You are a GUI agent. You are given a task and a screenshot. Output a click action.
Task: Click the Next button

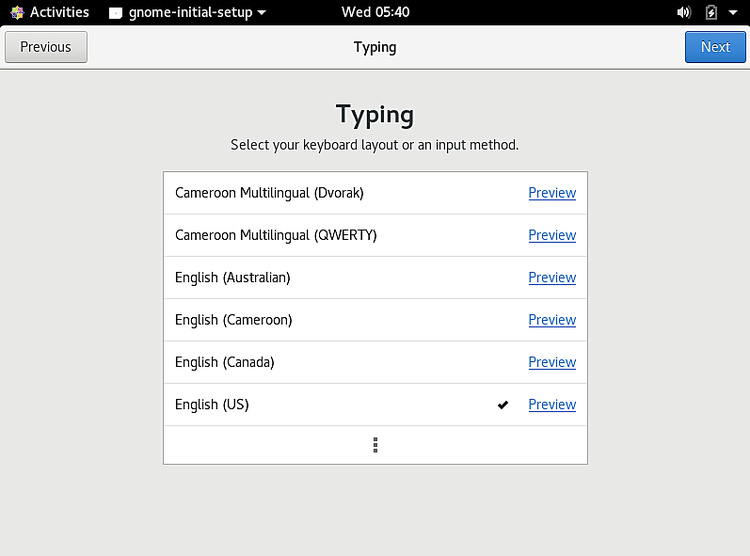tap(715, 47)
